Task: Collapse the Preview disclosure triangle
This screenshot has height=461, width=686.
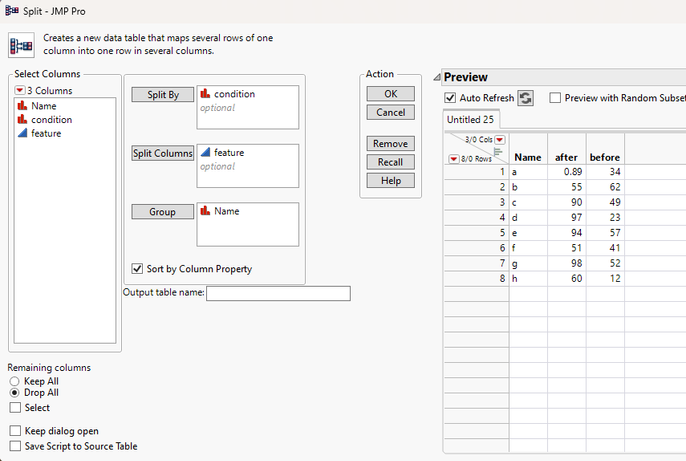Action: 437,78
